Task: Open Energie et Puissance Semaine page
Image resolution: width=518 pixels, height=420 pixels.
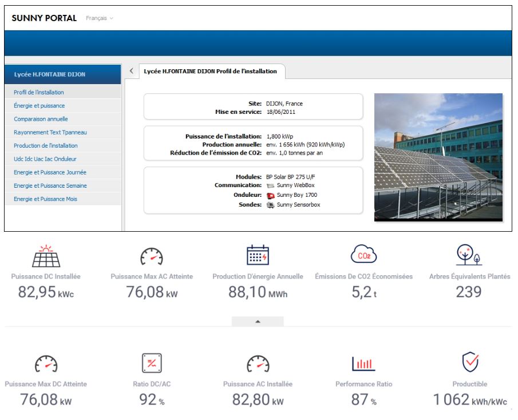Action: 63,185
